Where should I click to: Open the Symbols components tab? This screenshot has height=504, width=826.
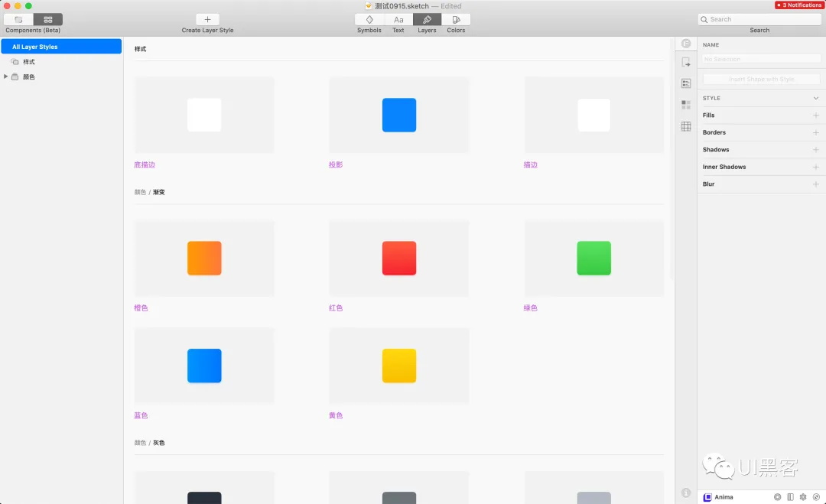369,19
